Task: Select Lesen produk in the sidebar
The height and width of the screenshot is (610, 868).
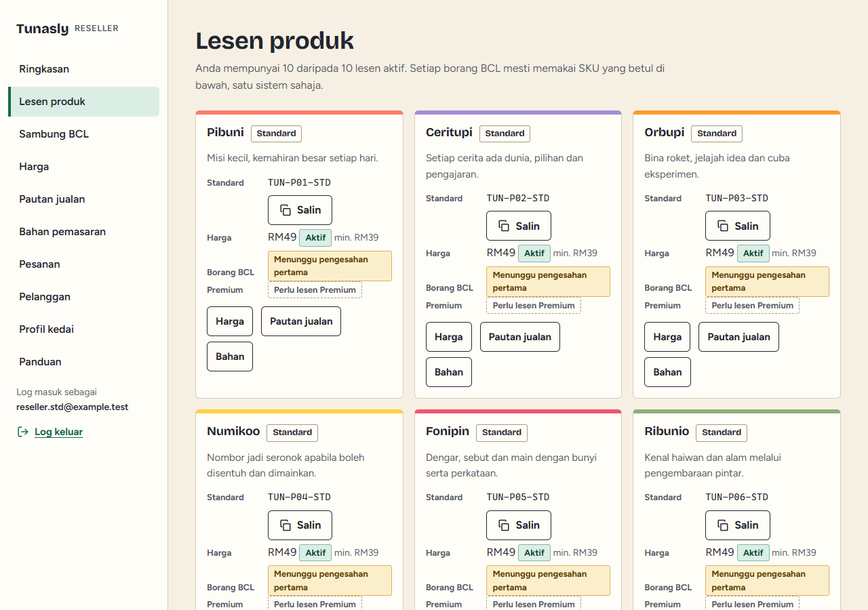Action: (84, 102)
